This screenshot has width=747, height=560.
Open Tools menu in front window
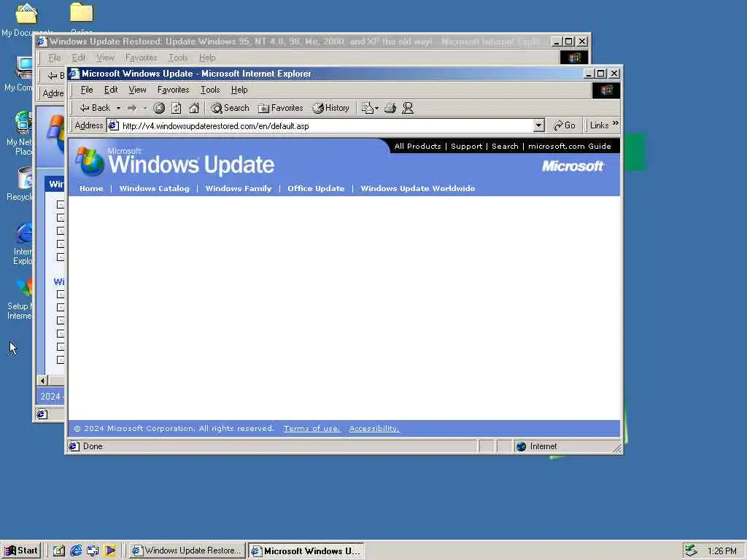tap(210, 90)
